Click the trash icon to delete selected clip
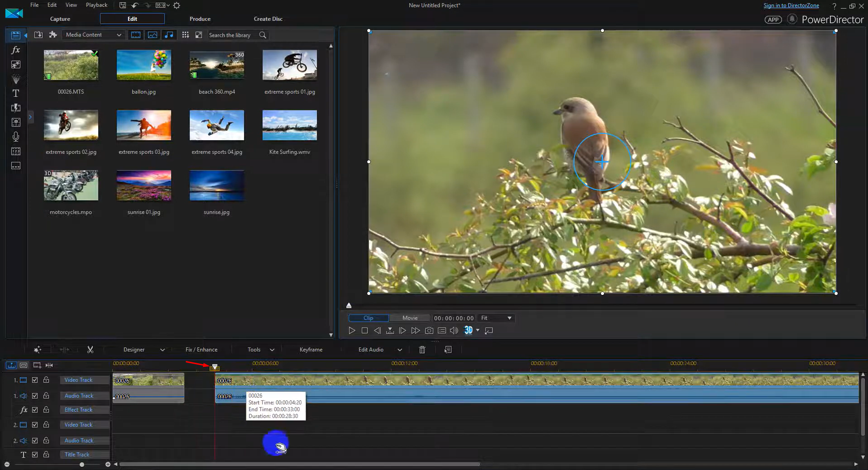 click(422, 349)
